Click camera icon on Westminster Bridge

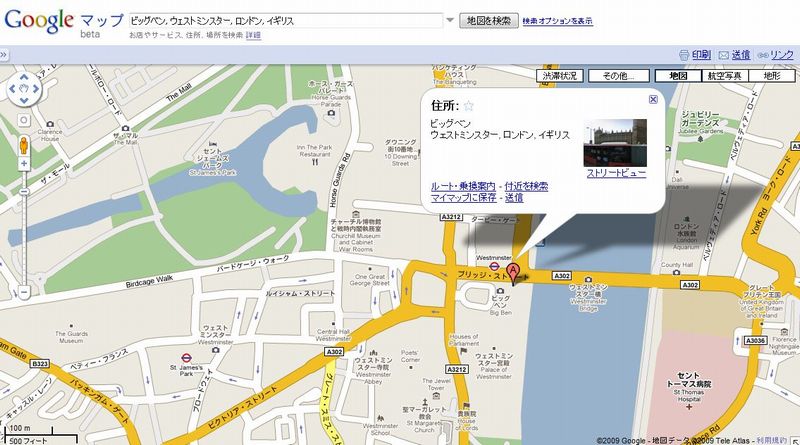(x=588, y=279)
